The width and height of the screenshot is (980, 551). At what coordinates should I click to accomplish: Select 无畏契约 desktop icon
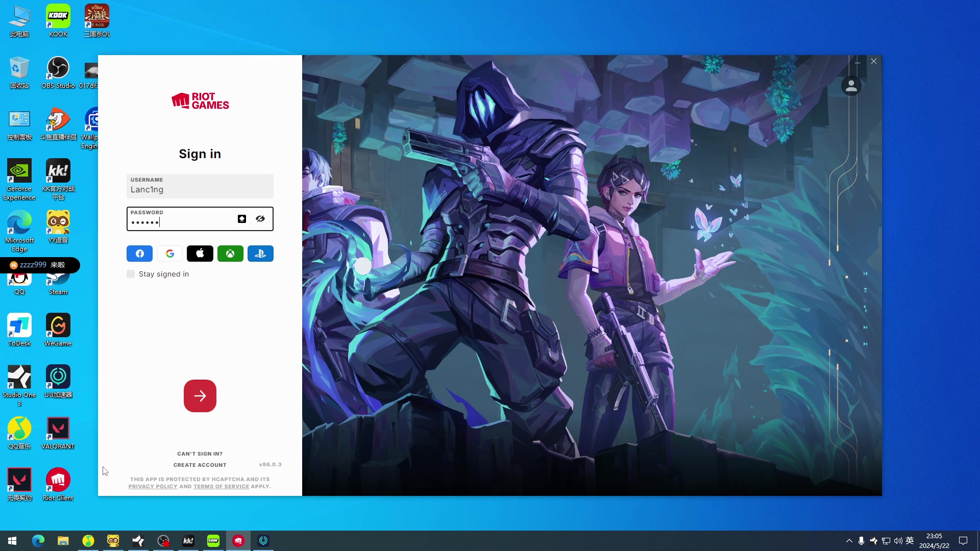(19, 485)
